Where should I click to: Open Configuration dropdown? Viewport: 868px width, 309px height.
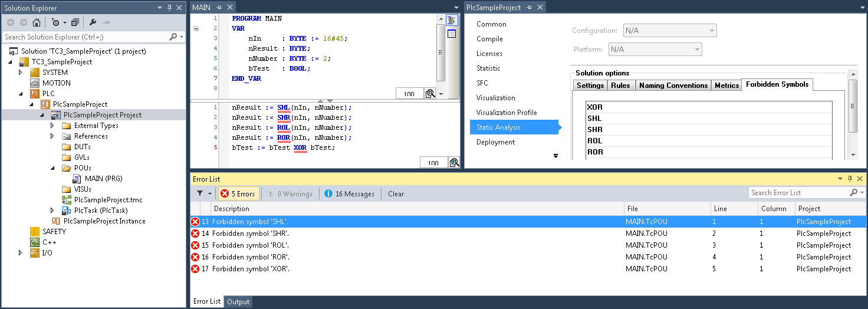(669, 30)
